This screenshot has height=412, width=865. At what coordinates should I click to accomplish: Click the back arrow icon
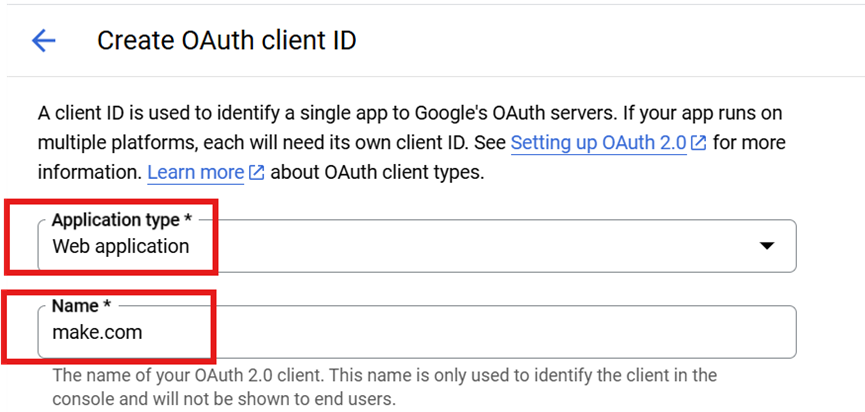click(x=44, y=41)
